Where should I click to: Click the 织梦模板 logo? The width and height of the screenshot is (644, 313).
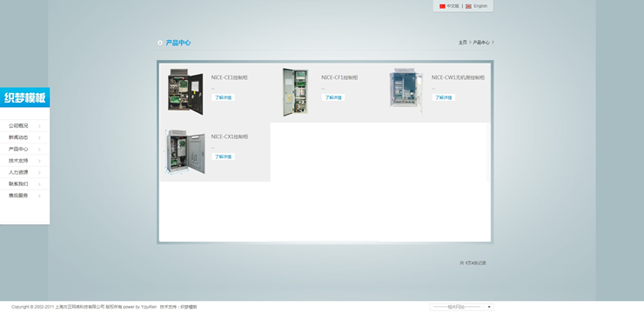[24, 97]
